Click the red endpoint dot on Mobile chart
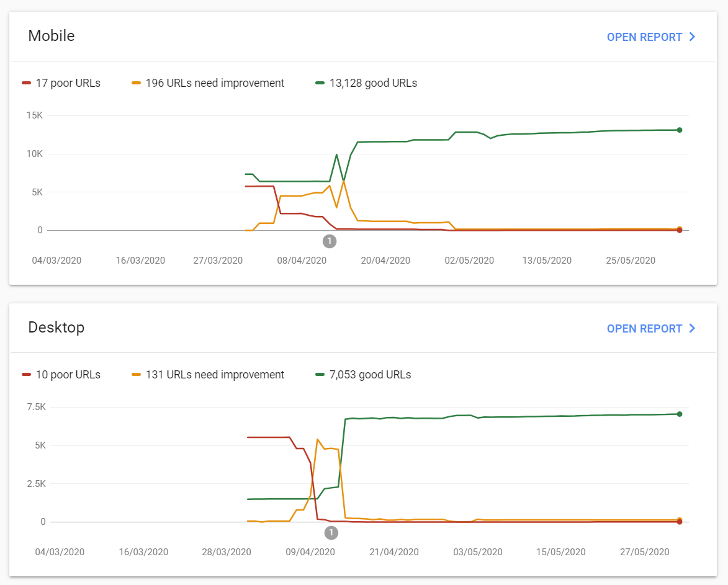Image resolution: width=728 pixels, height=585 pixels. 679,231
